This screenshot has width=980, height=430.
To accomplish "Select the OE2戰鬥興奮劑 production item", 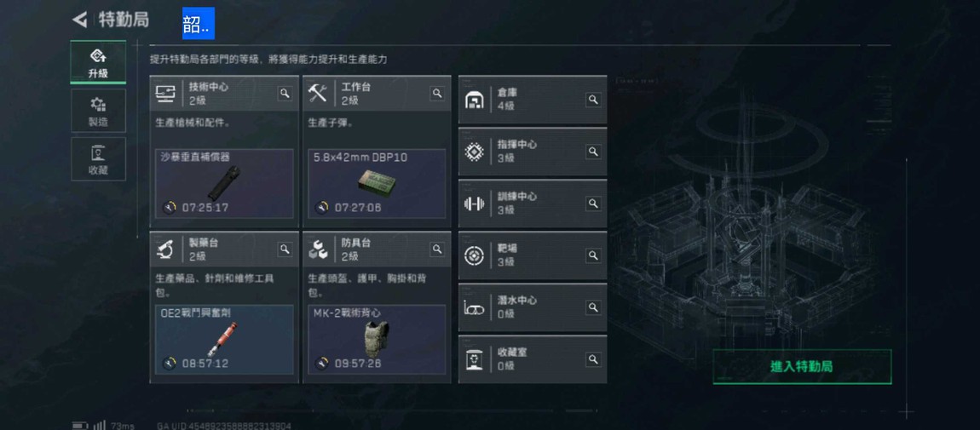I will pyautogui.click(x=224, y=340).
